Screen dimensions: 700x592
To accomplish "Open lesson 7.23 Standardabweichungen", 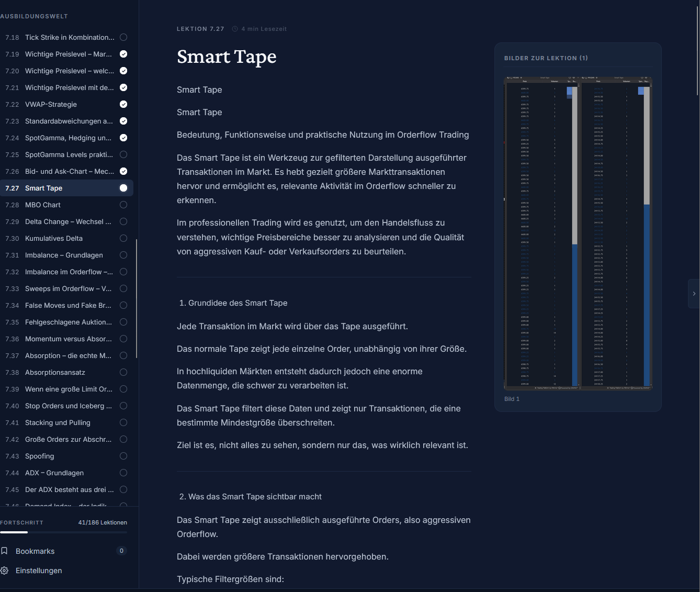I will (x=66, y=121).
